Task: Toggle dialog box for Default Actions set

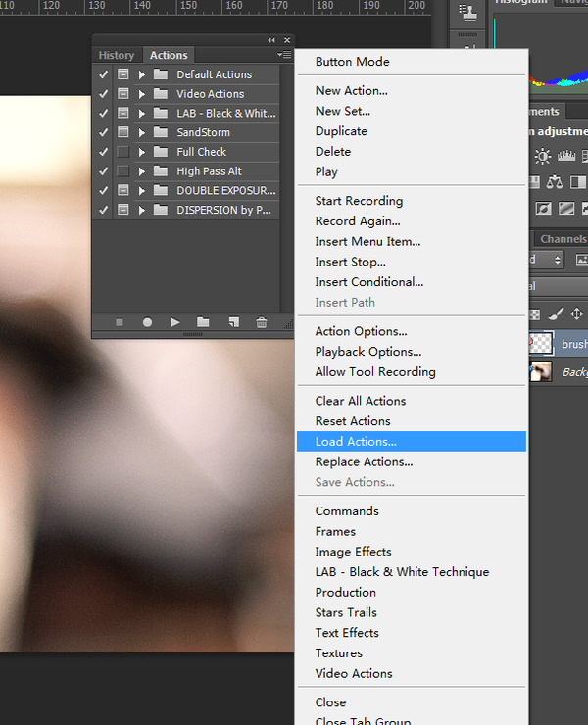Action: click(123, 74)
